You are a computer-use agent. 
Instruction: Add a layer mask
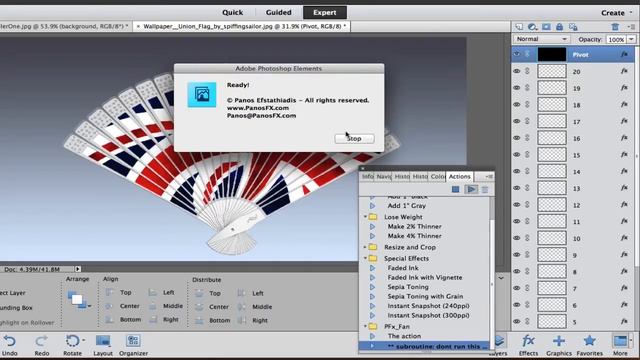pyautogui.click(x=546, y=27)
